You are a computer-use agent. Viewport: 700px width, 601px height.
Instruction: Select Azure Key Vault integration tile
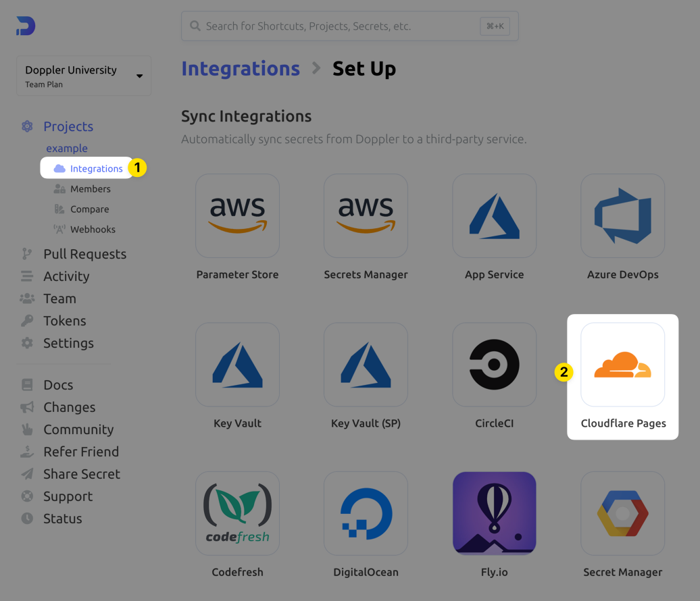click(238, 365)
